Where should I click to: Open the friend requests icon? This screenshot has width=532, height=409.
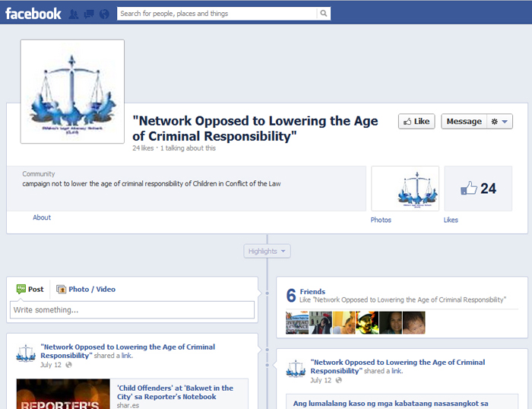(74, 14)
